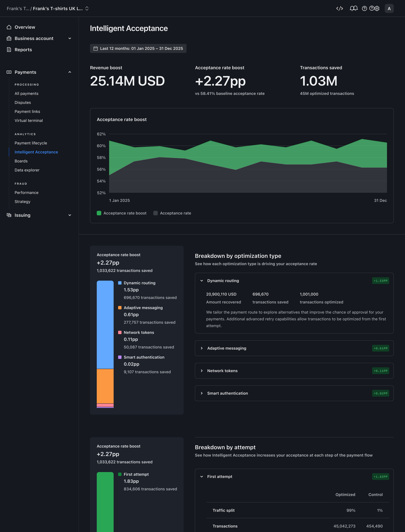405x532 pixels.
Task: Collapse the First attempt breakdown panel
Action: (x=202, y=477)
